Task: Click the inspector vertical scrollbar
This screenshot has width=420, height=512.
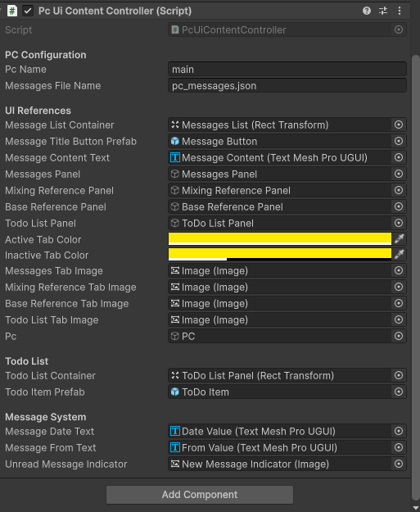Action: tap(415, 278)
